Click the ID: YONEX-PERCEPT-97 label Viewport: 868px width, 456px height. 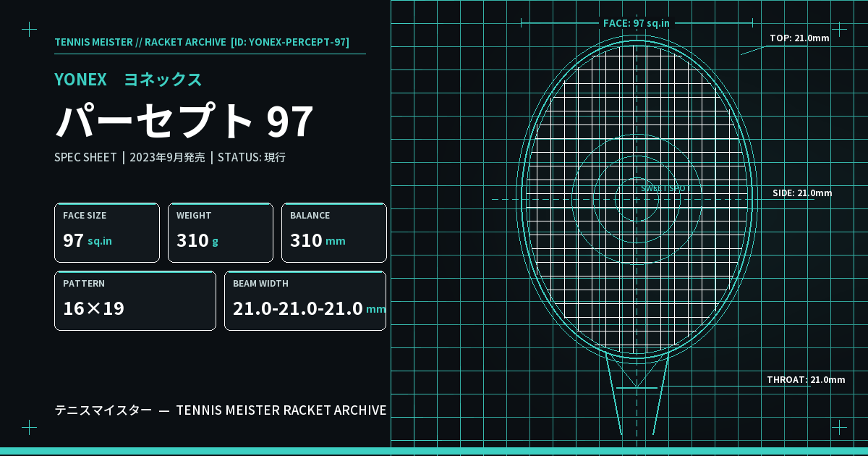pos(290,42)
